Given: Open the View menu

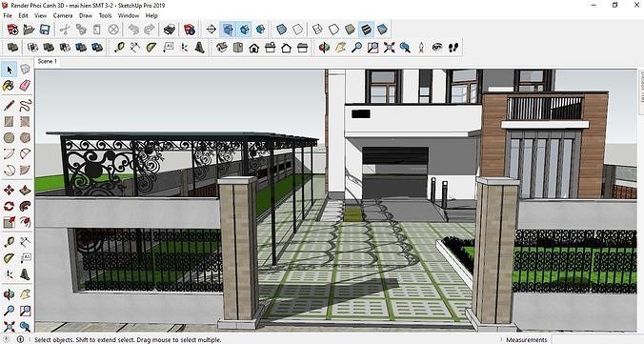Looking at the screenshot, I should 40,15.
